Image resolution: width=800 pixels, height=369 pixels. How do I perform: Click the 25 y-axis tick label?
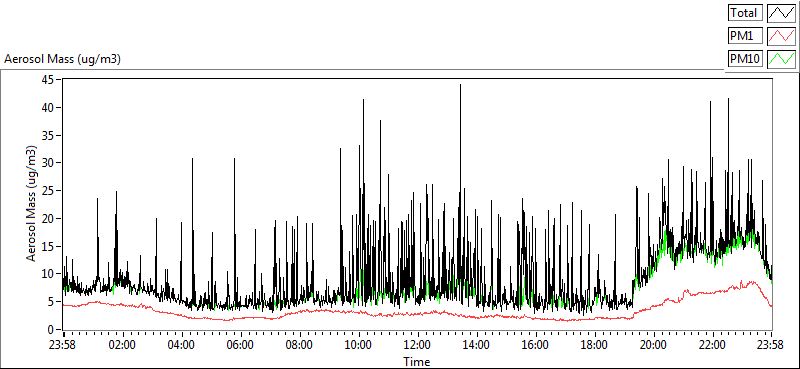[x=49, y=191]
